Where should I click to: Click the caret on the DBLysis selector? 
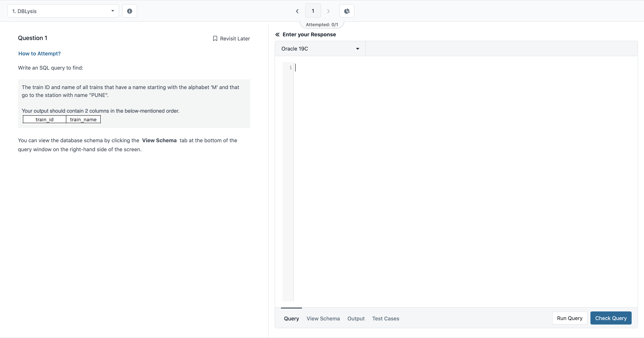[113, 11]
